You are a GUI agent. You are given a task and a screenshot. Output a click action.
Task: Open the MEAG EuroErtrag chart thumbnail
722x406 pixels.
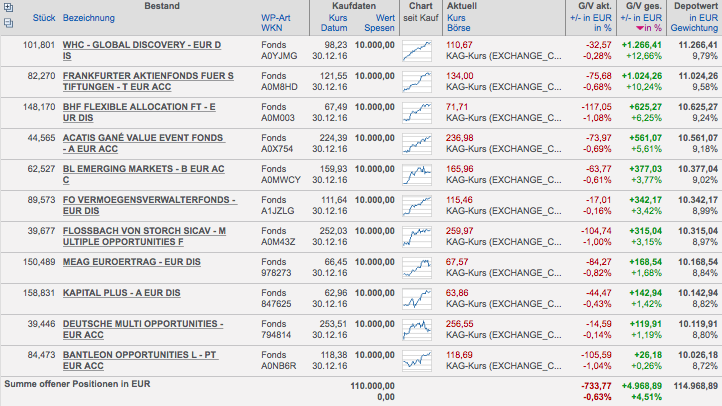pyautogui.click(x=419, y=266)
